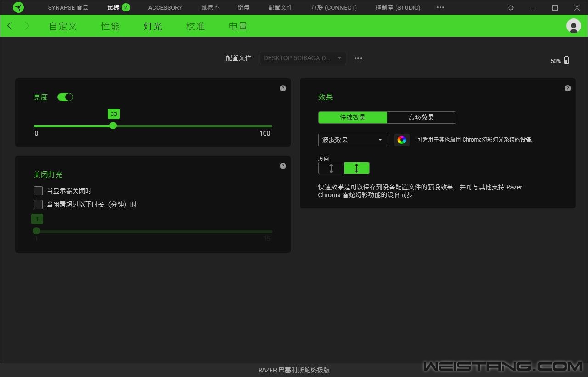Go to 自定义 sub-tab

pyautogui.click(x=63, y=26)
